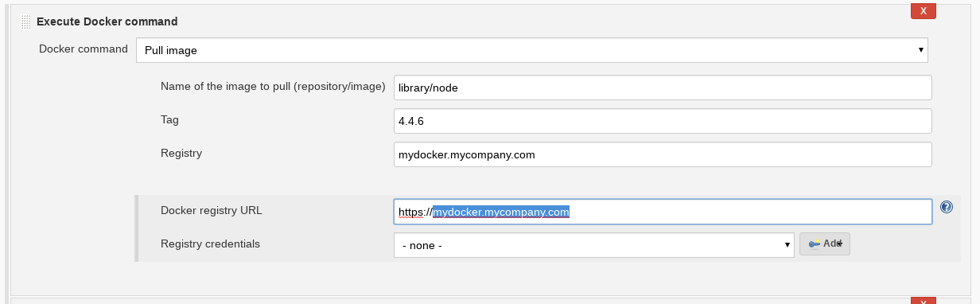Click the highlighted mydocker.mycompany.com text in URL field

click(x=501, y=212)
